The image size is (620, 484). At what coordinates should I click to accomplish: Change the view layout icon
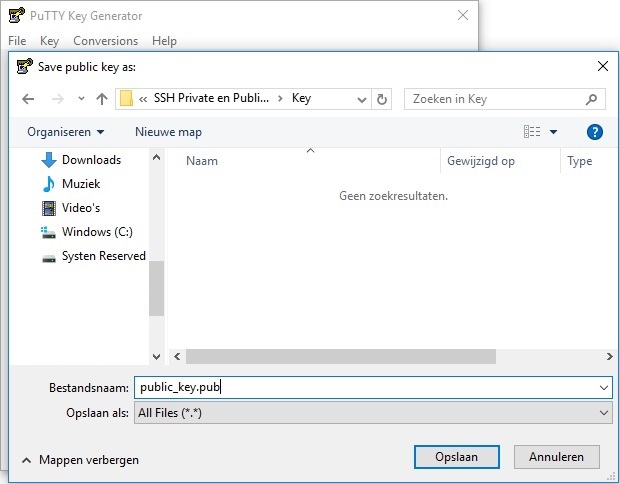click(x=532, y=132)
